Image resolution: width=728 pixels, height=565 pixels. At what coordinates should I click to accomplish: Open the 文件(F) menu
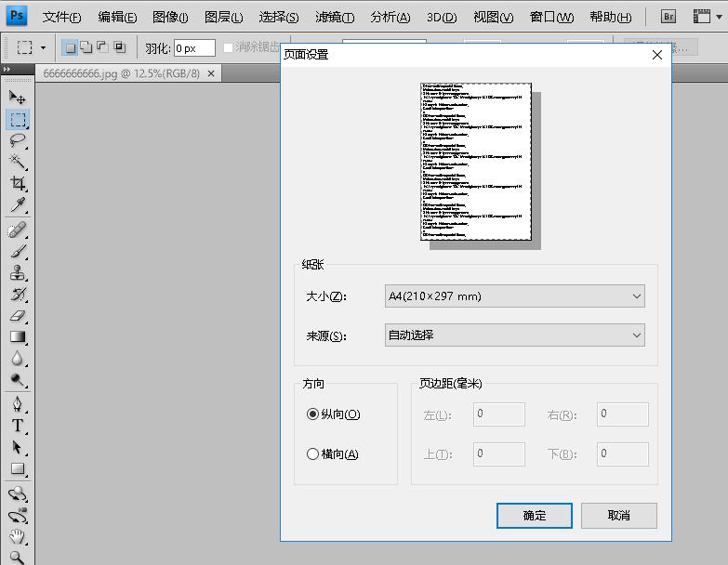point(61,17)
